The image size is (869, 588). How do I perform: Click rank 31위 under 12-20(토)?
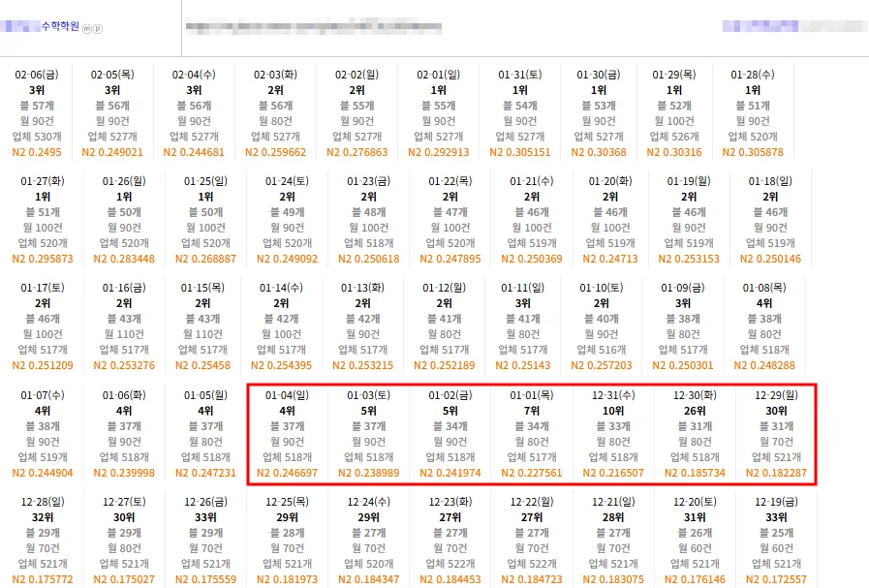[695, 517]
